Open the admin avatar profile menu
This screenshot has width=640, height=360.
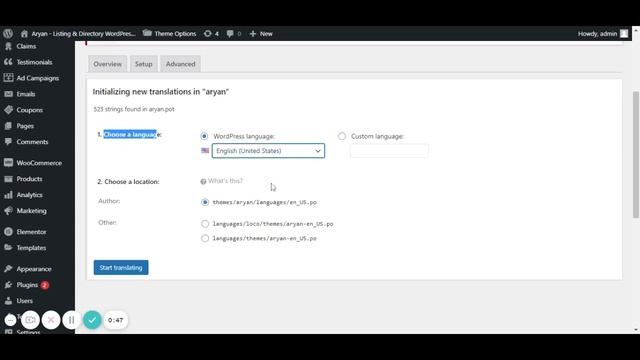[x=624, y=33]
